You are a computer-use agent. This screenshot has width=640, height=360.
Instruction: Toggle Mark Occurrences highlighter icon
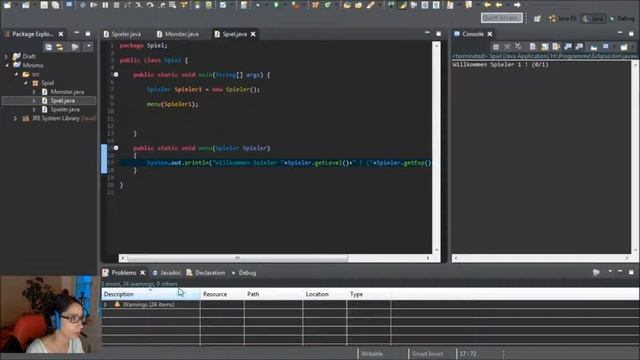(x=403, y=5)
